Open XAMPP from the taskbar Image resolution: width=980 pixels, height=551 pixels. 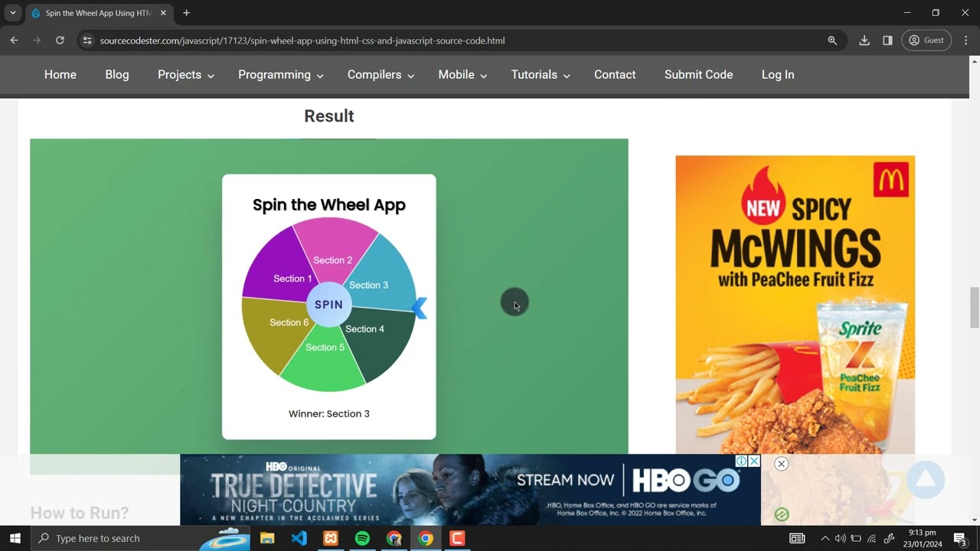pyautogui.click(x=331, y=538)
